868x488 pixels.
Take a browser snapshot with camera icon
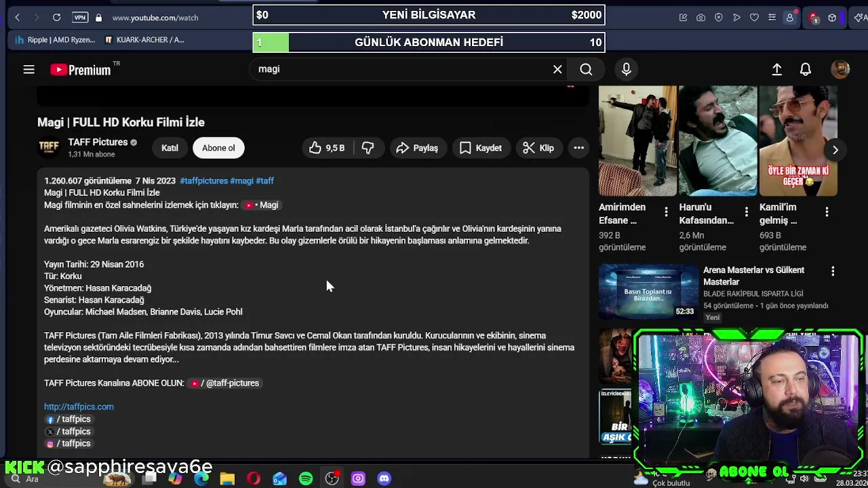point(701,18)
